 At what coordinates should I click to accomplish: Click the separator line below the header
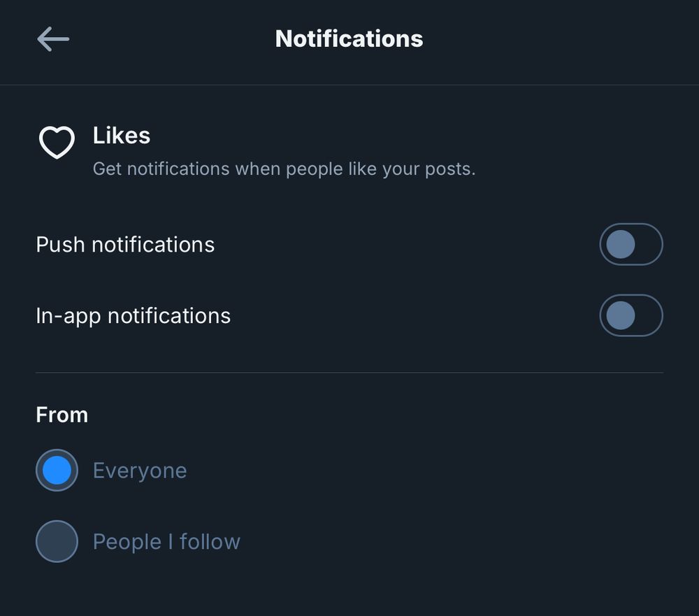[349, 85]
